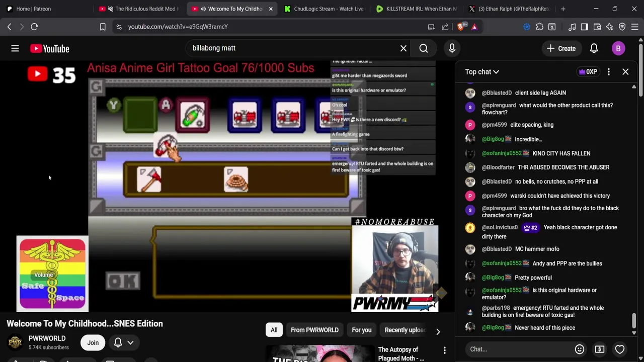Clear the search box text
Image resolution: width=644 pixels, height=362 pixels.
click(404, 48)
